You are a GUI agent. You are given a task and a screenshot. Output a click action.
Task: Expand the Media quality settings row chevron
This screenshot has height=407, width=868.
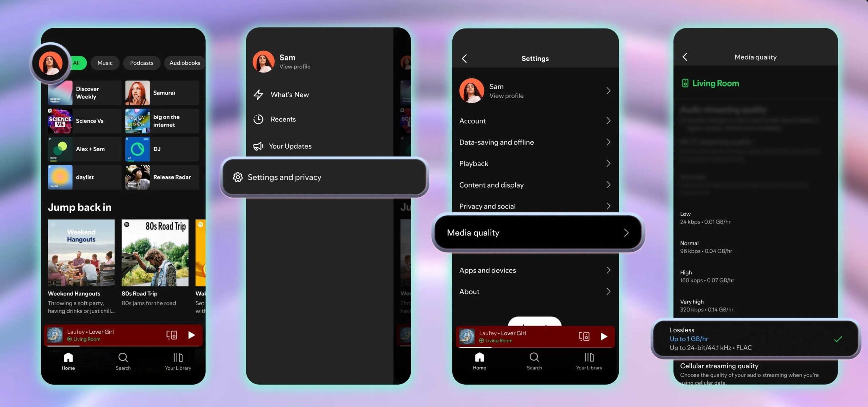[x=626, y=233]
